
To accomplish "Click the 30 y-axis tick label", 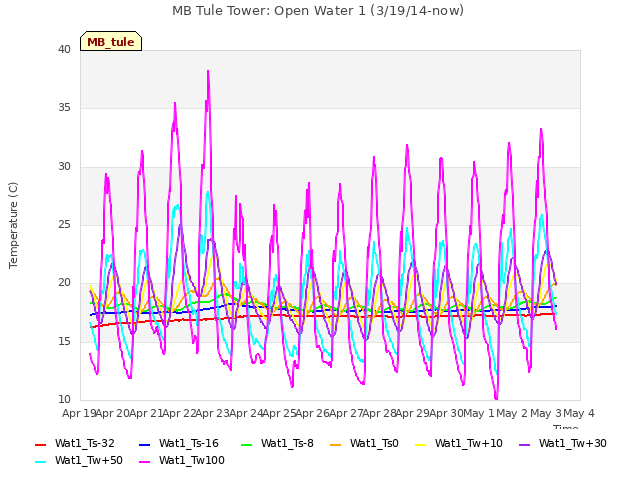I will 64,167.
